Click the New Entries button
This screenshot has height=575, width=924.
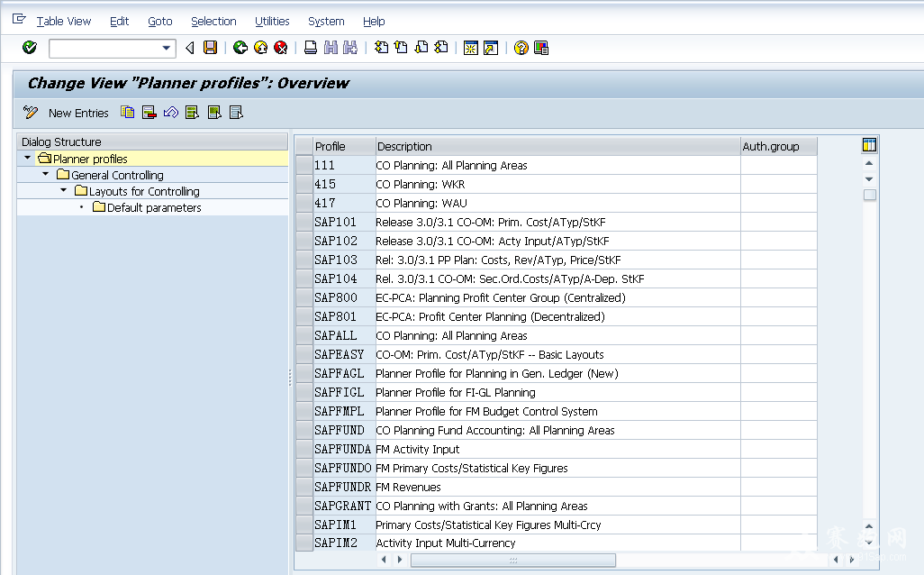tap(78, 113)
